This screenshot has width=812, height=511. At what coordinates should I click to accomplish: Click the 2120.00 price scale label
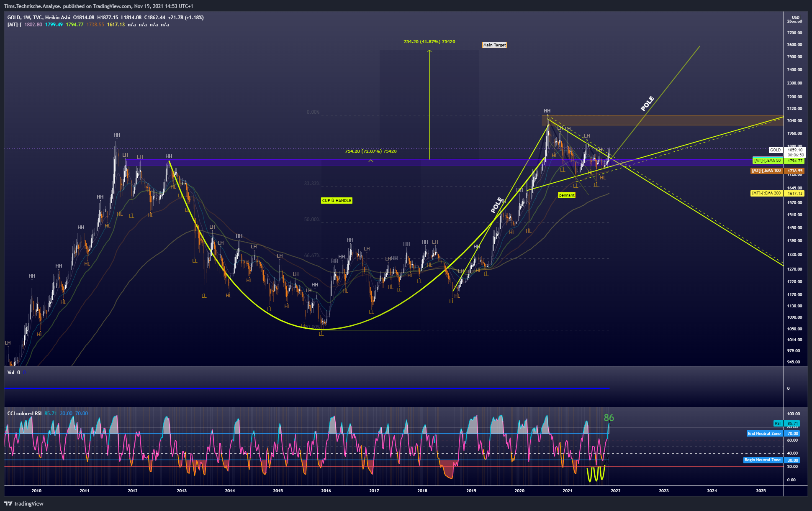(794, 109)
